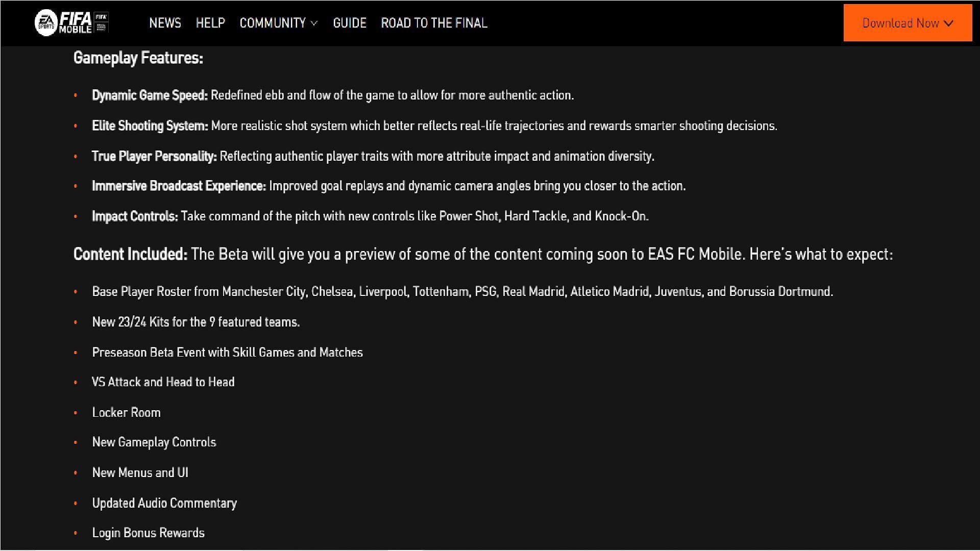Click the VS Attack and Head to Head bullet icon
Viewport: 980px width, 551px height.
(76, 382)
